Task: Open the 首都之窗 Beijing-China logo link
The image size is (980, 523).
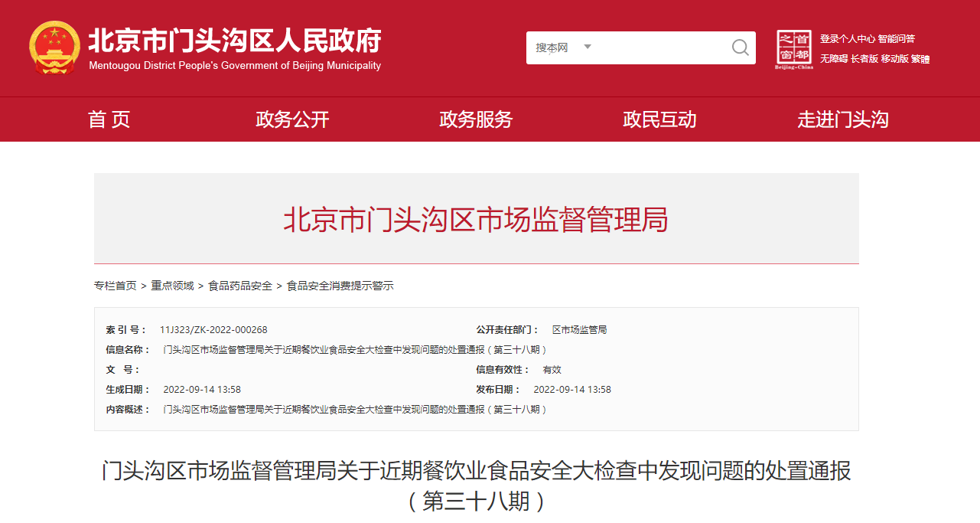Action: (794, 49)
